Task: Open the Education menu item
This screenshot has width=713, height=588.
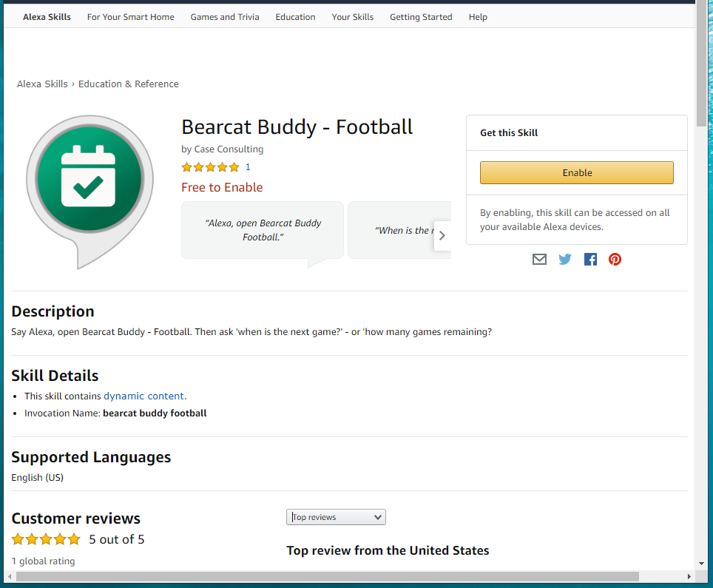Action: click(295, 17)
